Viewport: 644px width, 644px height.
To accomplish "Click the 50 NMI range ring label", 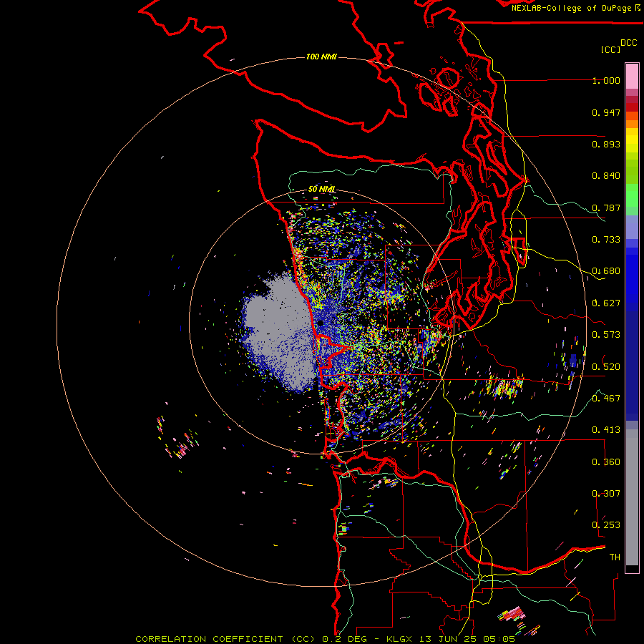I will [x=321, y=189].
